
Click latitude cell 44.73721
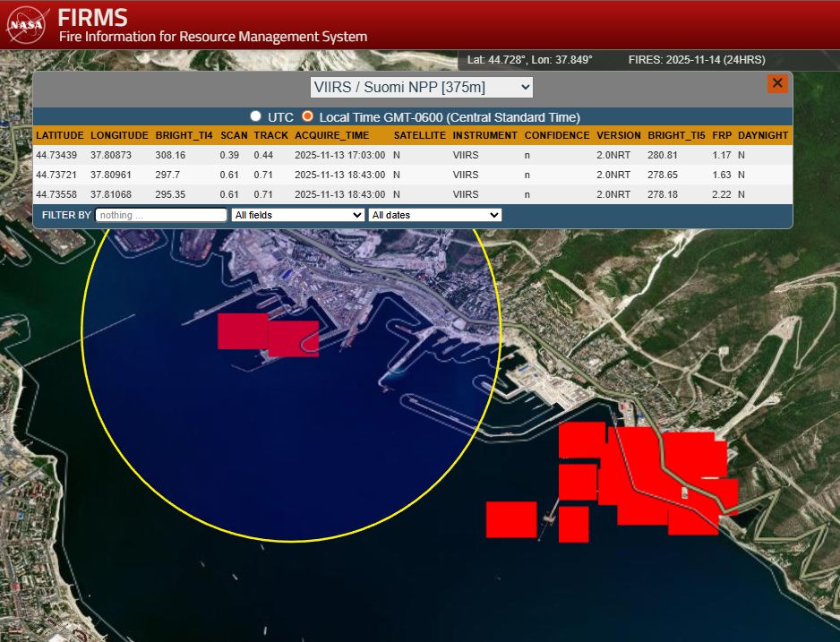tap(56, 175)
